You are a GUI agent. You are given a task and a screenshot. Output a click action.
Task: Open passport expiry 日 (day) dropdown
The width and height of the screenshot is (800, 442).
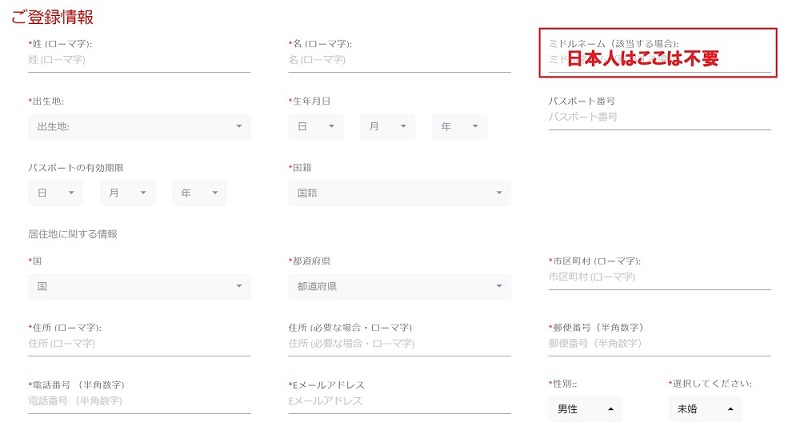(x=55, y=193)
